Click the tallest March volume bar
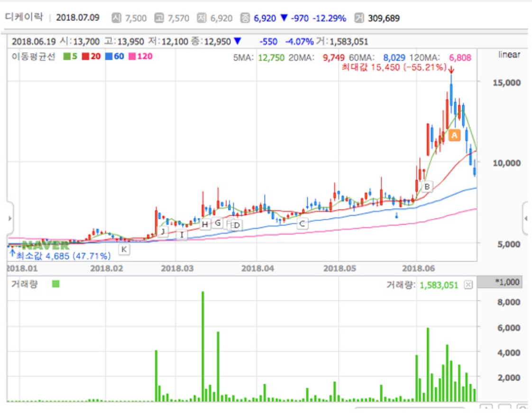This screenshot has height=417, width=532. click(x=203, y=346)
